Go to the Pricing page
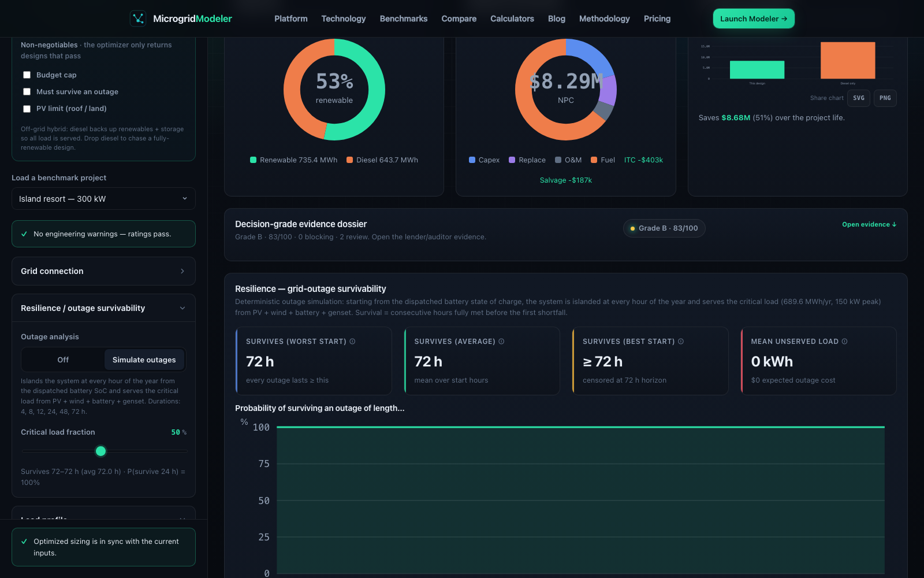This screenshot has height=578, width=924. tap(657, 18)
